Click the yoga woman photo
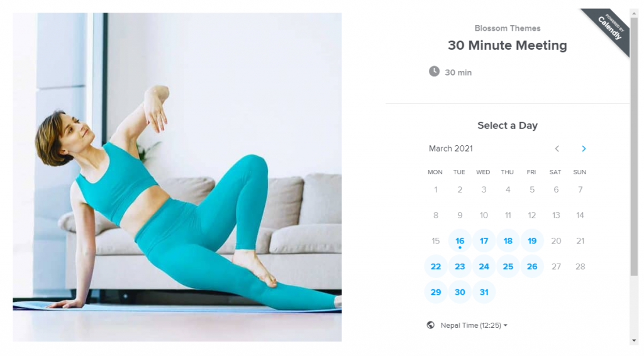The image size is (644, 356). point(177,177)
